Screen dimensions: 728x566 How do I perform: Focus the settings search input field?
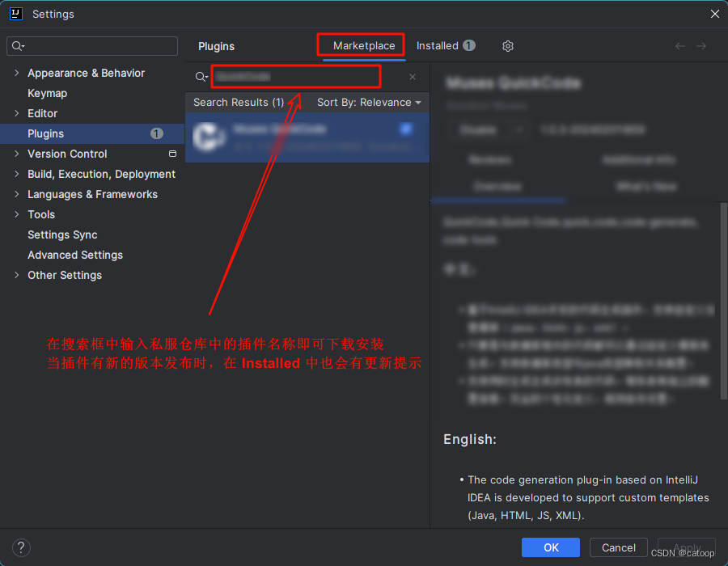click(92, 46)
